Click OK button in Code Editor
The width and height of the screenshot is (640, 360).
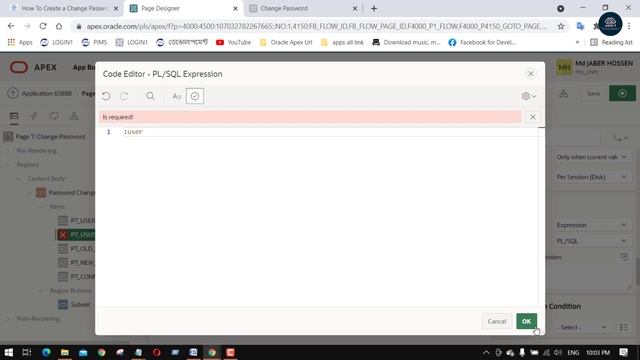coord(526,321)
